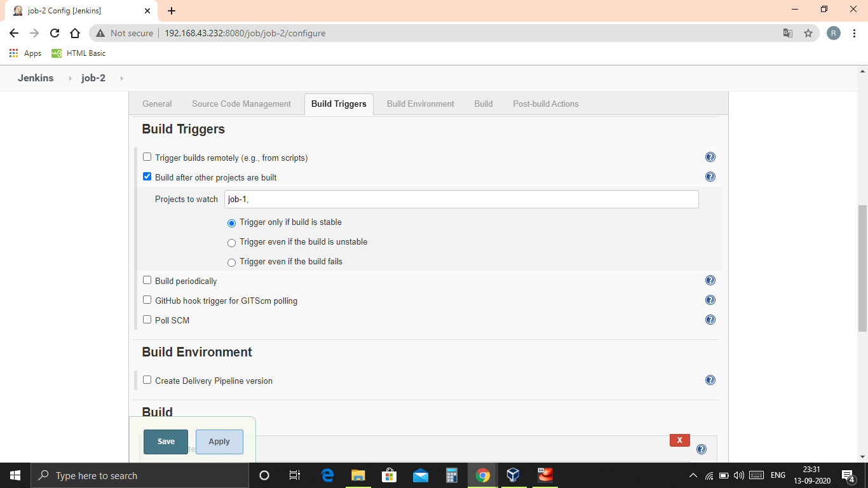
Task: Open the red app icon on taskbar
Action: coord(545,475)
